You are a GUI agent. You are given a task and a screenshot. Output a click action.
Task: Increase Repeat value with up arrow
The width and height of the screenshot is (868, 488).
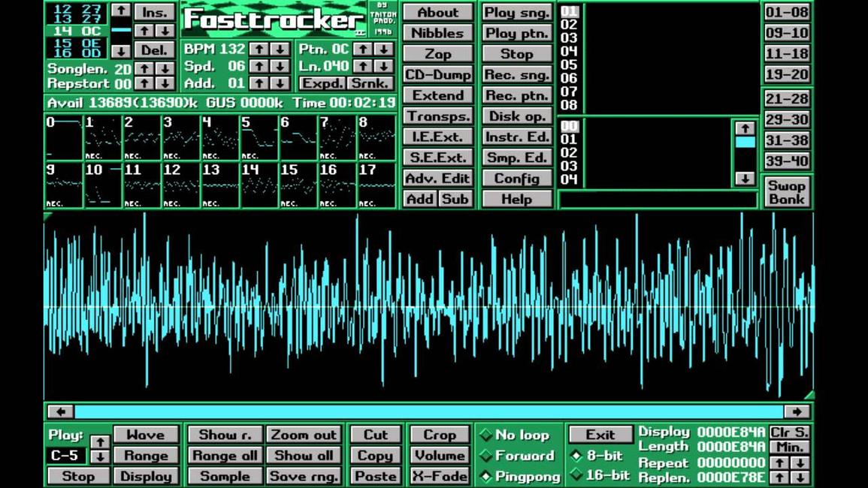tap(780, 462)
